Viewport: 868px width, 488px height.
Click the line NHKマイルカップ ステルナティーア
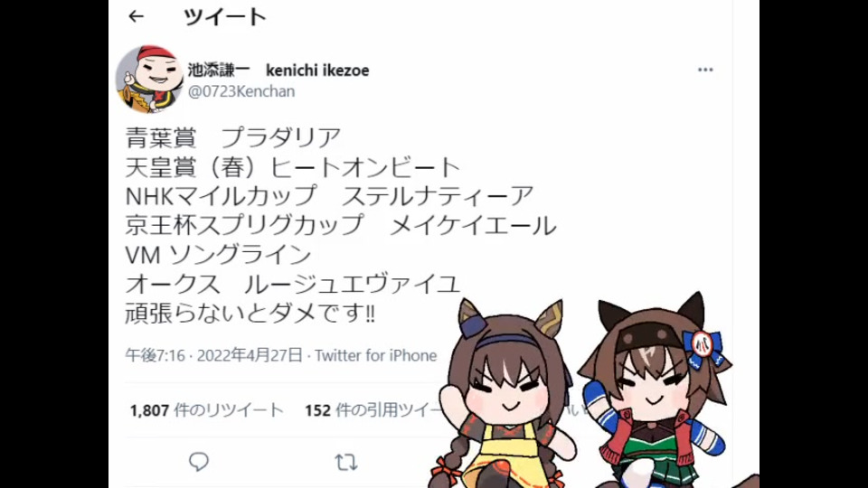point(329,196)
